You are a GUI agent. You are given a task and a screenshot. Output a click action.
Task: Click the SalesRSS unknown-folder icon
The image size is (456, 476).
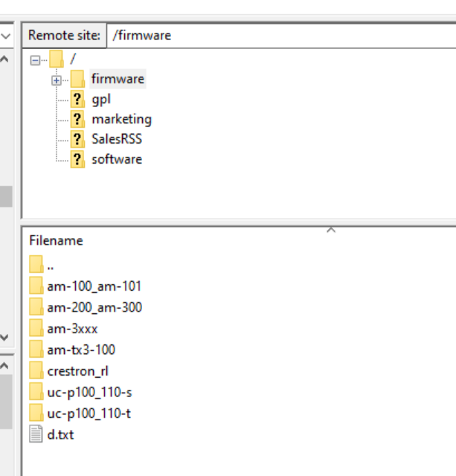click(77, 139)
